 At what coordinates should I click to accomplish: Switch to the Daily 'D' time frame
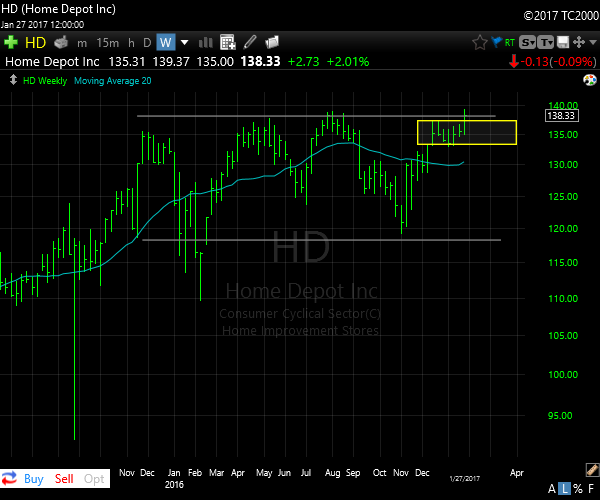147,43
